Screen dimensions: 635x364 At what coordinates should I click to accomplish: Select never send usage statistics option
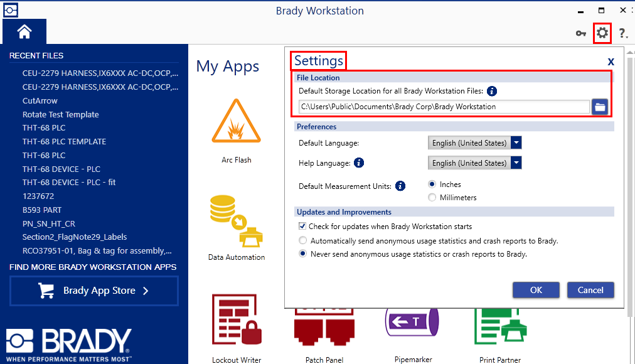point(302,254)
